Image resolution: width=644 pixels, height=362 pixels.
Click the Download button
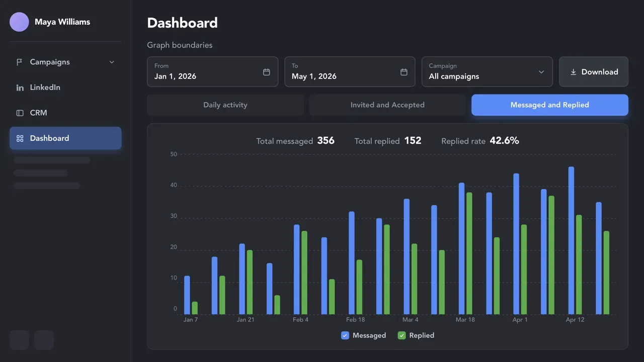(594, 72)
